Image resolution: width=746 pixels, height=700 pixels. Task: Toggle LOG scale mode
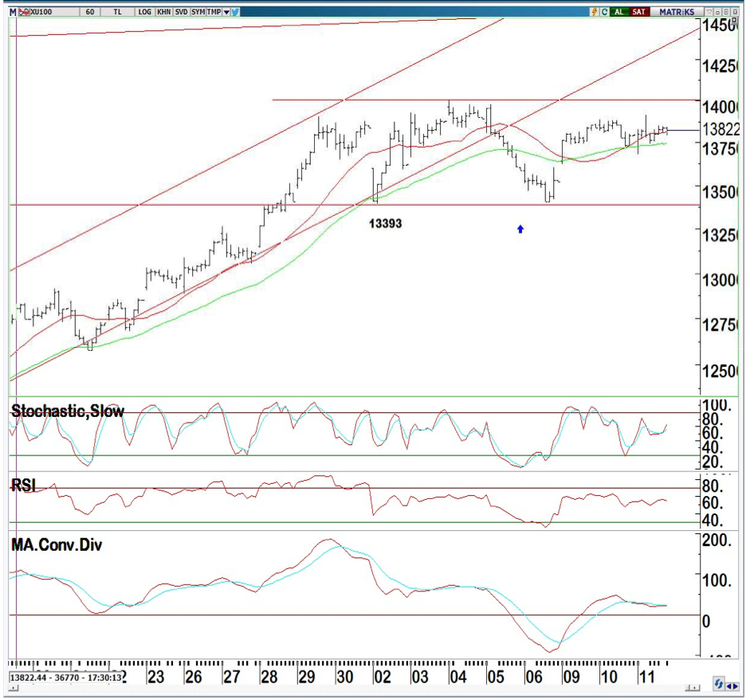[x=144, y=12]
